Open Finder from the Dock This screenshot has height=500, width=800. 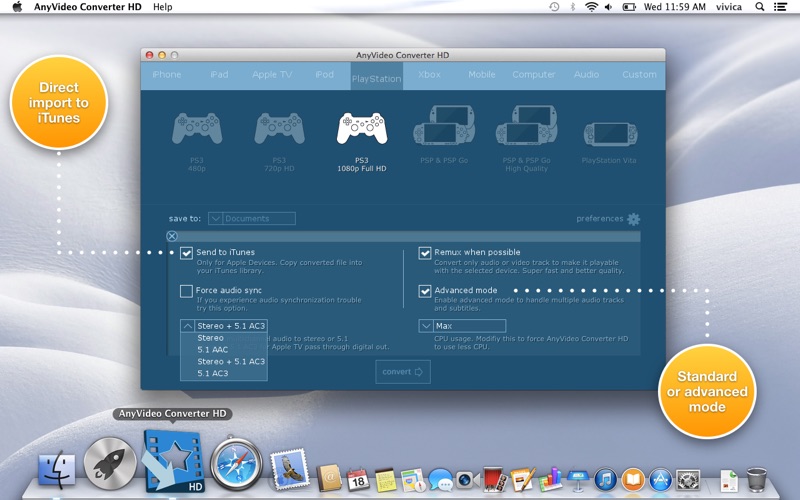click(x=57, y=469)
